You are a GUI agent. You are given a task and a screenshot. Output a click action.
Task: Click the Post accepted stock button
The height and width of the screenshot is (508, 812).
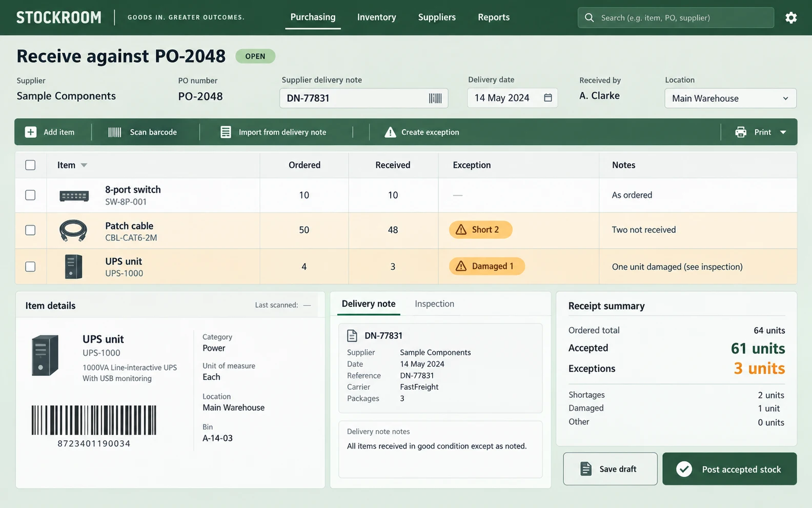(x=729, y=469)
